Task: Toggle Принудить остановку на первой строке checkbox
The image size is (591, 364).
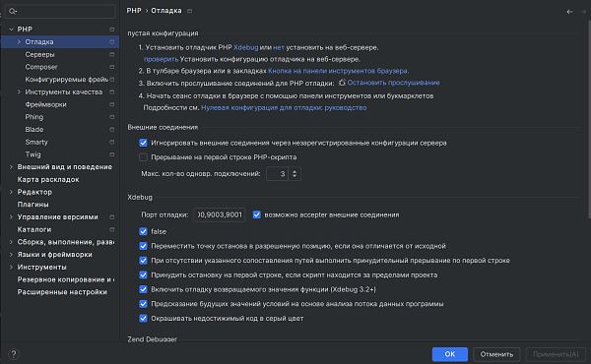Action: pyautogui.click(x=143, y=274)
